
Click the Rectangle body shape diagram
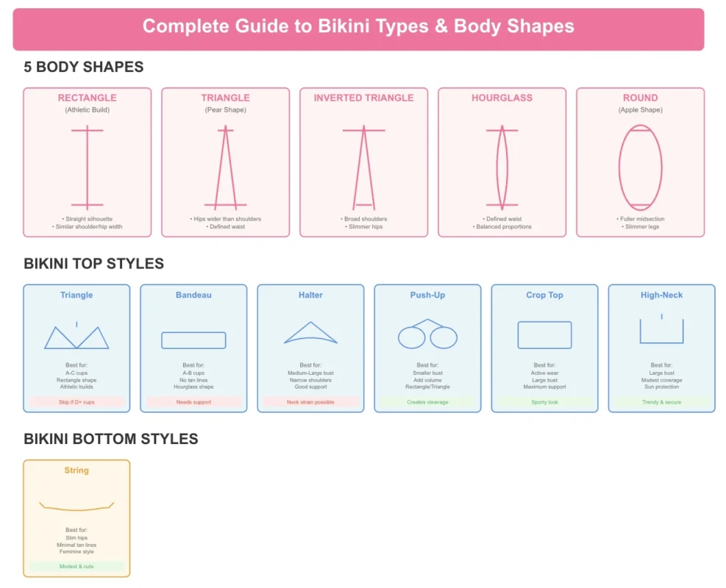87,168
